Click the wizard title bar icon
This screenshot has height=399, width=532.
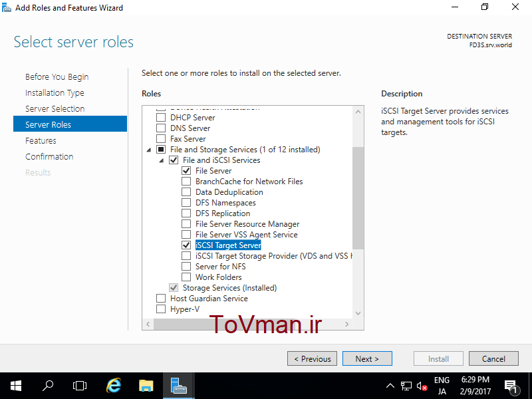click(x=7, y=7)
